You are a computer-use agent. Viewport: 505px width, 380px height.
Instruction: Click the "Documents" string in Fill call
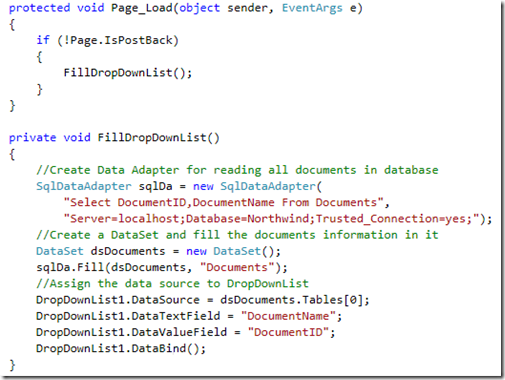(237, 267)
